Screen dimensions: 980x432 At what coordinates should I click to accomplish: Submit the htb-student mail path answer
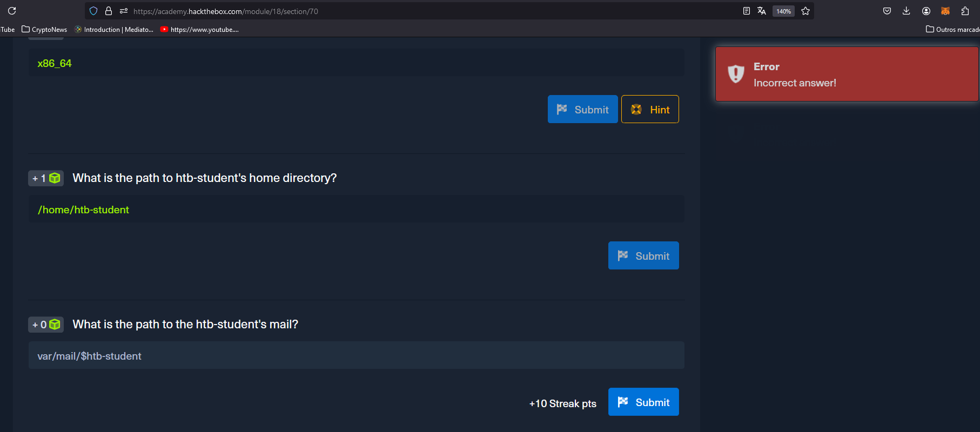(x=643, y=402)
